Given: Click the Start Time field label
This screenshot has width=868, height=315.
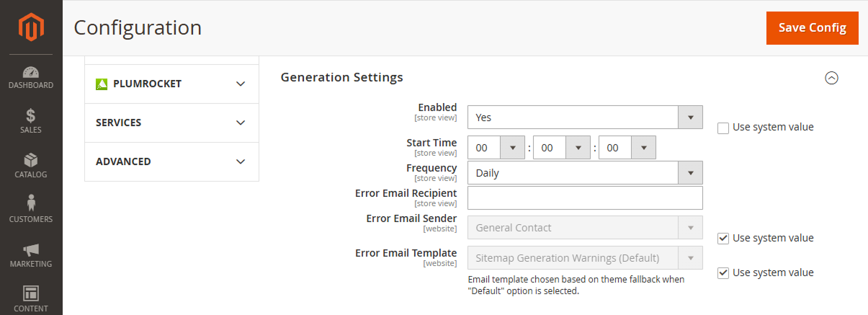Looking at the screenshot, I should point(431,143).
